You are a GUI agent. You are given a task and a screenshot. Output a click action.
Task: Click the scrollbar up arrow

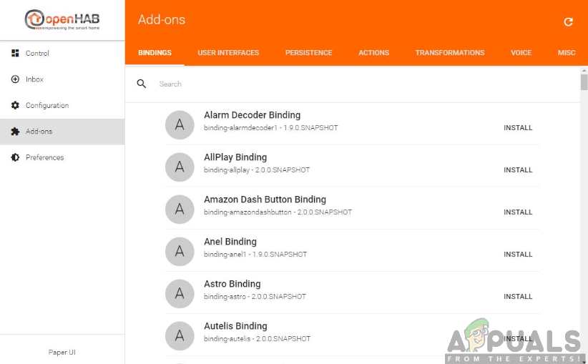pos(584,70)
